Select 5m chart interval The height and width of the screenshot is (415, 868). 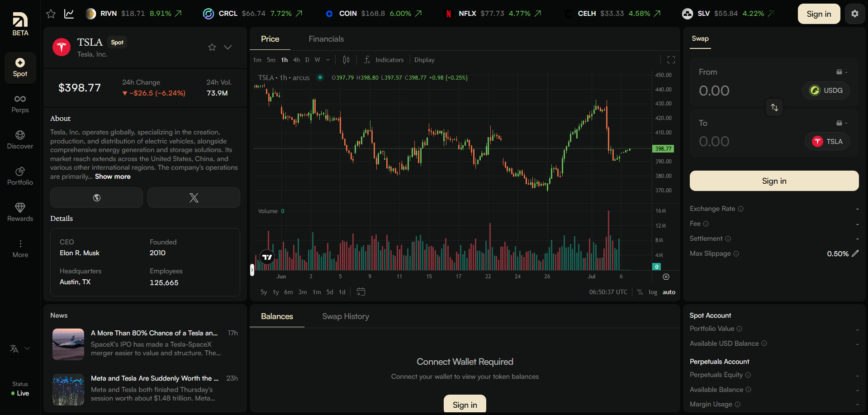[x=271, y=60]
